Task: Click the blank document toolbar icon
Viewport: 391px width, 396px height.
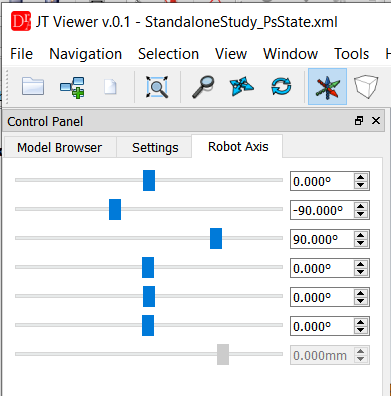Action: coord(110,87)
